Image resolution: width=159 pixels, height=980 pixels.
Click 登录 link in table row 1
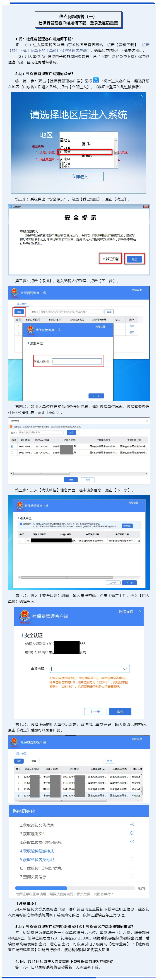(x=132, y=326)
